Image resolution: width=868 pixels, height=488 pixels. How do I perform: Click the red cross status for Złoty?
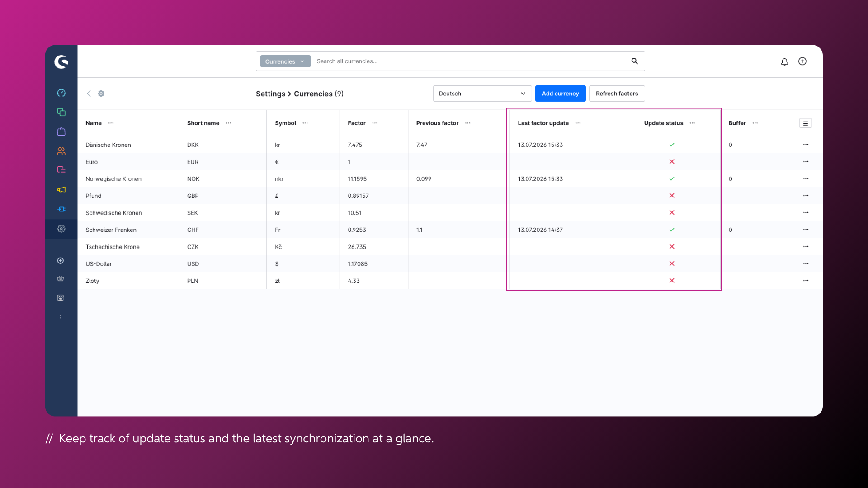(672, 281)
